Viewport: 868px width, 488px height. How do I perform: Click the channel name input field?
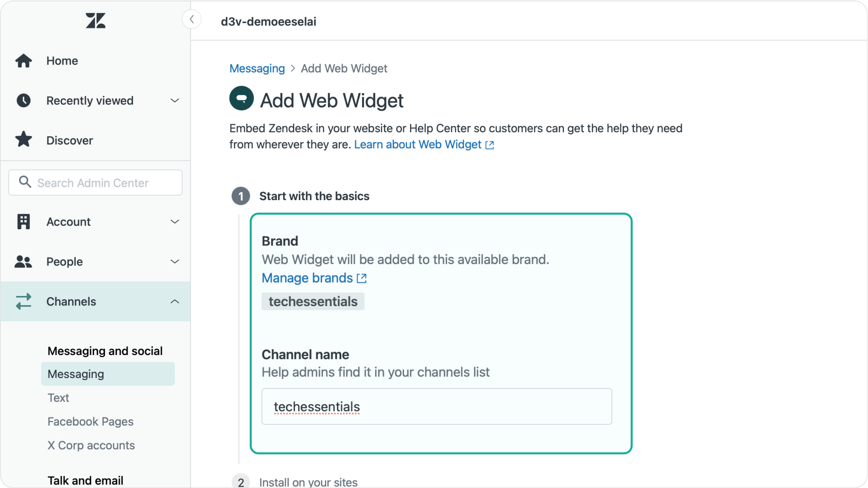(437, 406)
